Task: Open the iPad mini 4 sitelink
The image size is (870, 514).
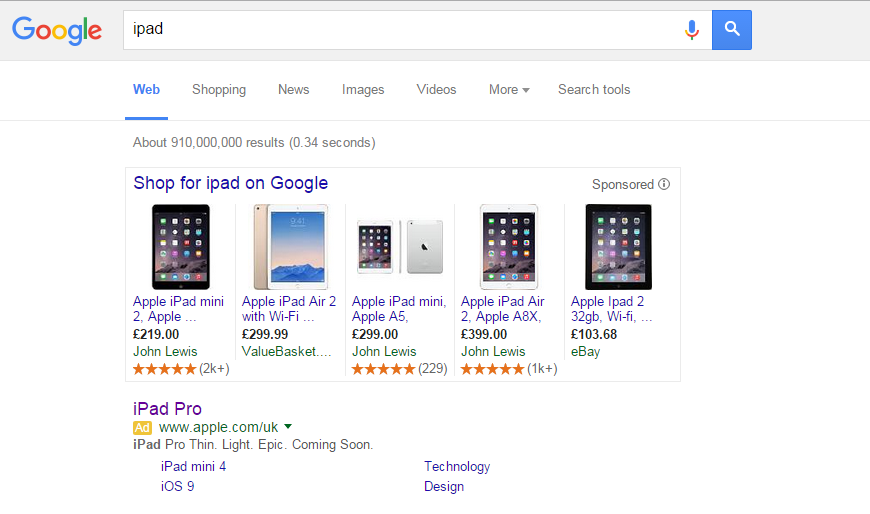Action: 193,466
